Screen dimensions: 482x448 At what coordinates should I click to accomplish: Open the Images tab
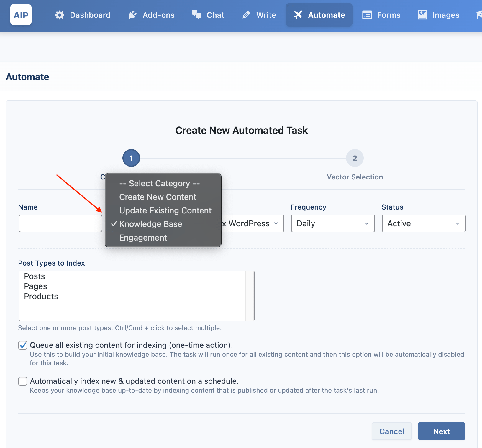pyautogui.click(x=438, y=15)
